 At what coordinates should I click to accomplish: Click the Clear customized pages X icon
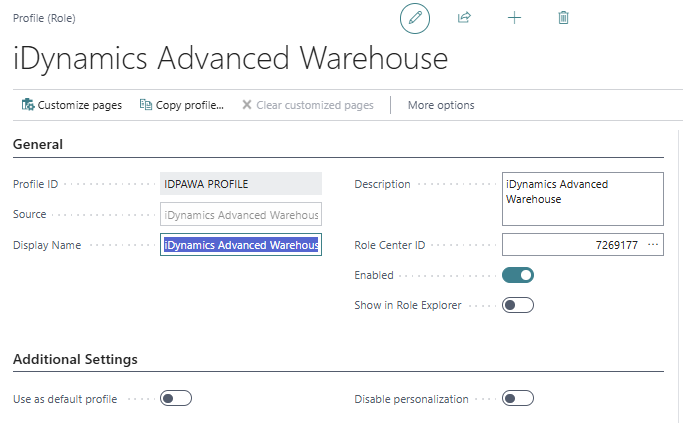pos(247,105)
